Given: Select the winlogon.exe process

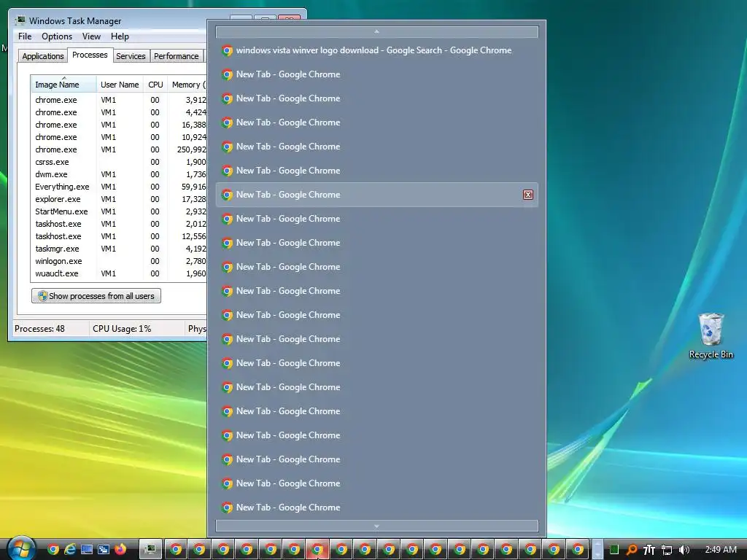Looking at the screenshot, I should (x=119, y=261).
